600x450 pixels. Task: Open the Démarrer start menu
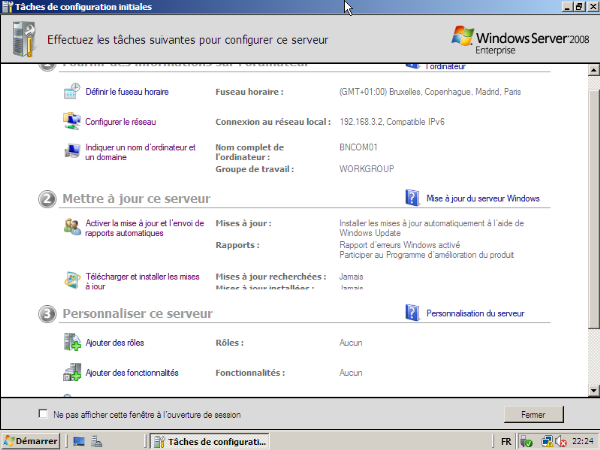point(30,440)
